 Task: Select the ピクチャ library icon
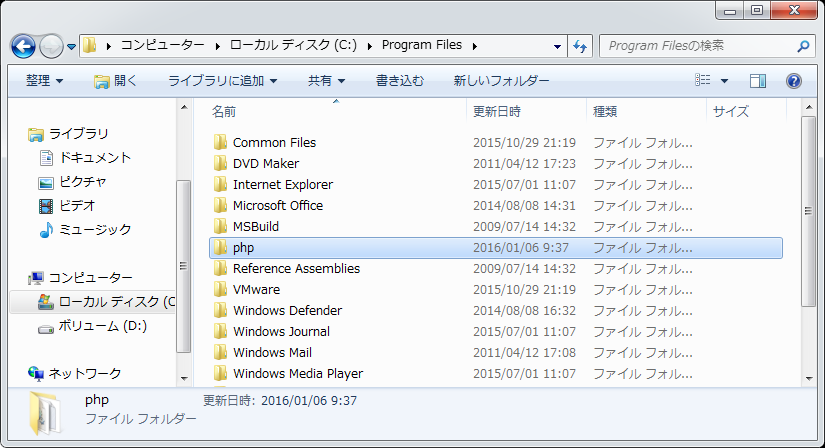coord(45,182)
